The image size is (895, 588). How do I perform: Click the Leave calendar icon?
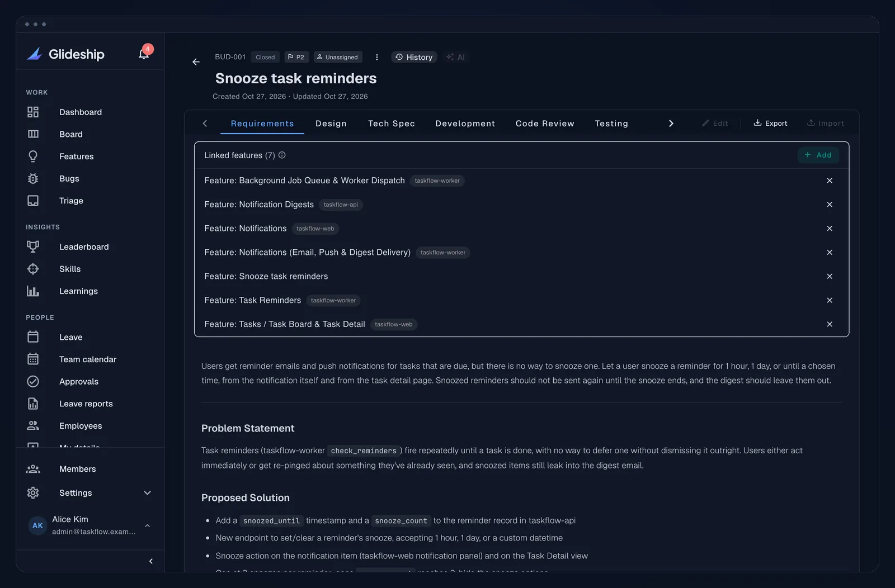click(33, 337)
